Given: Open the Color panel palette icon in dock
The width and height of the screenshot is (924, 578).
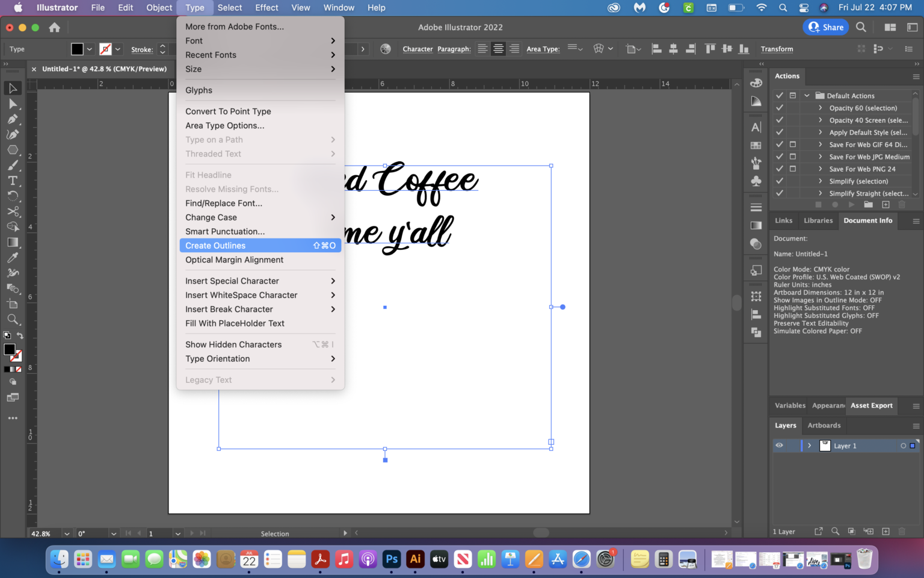Looking at the screenshot, I should pyautogui.click(x=756, y=82).
